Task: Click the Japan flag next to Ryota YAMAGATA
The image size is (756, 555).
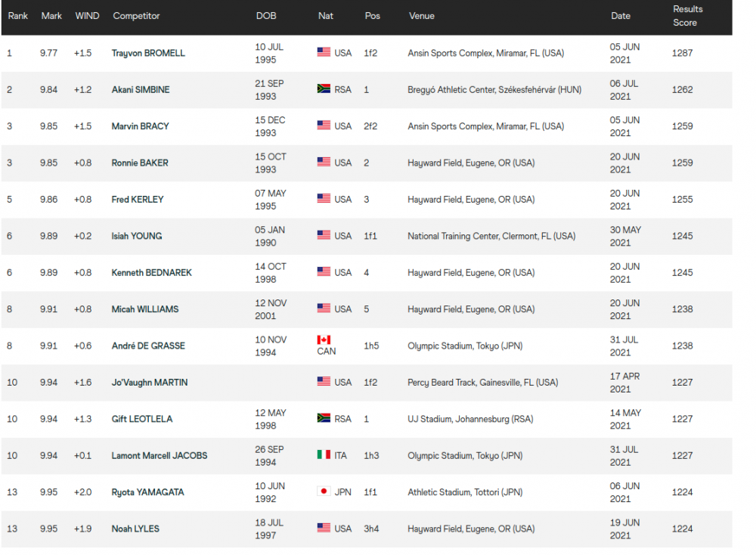Action: pos(324,491)
